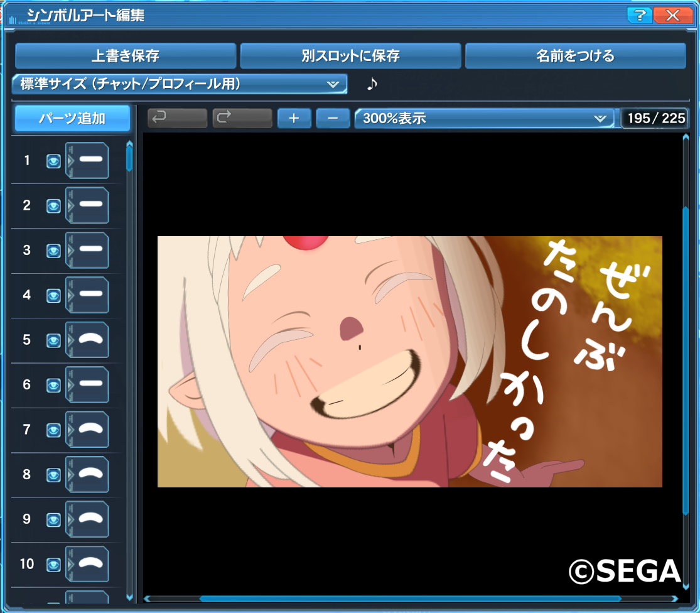Select layer 10 curved symbol thumbnail
The width and height of the screenshot is (700, 613).
tap(87, 564)
